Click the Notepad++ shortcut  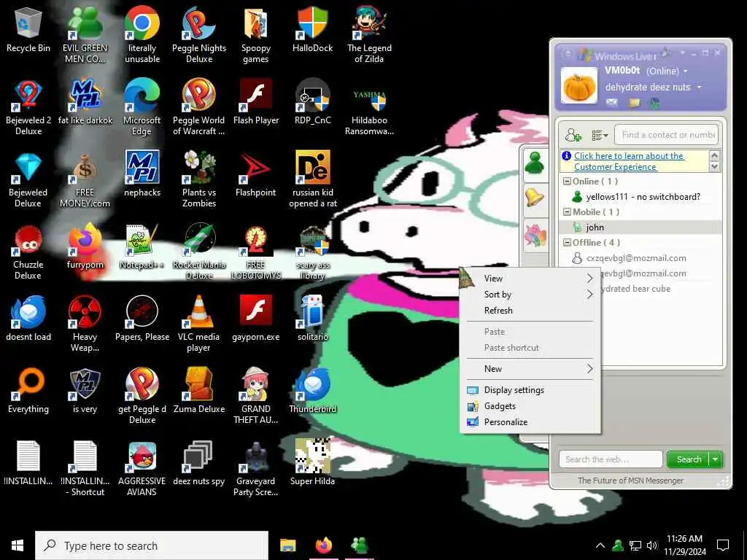coord(142,246)
